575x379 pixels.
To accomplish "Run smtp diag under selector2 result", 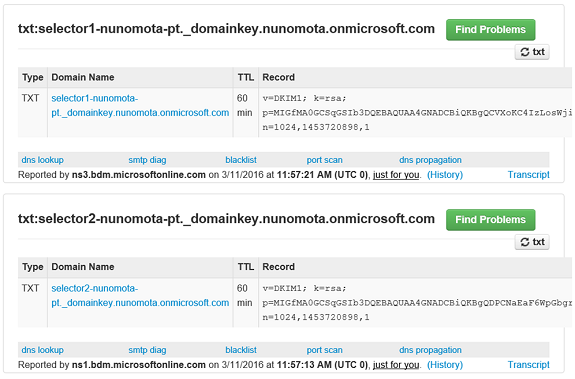I will [147, 350].
